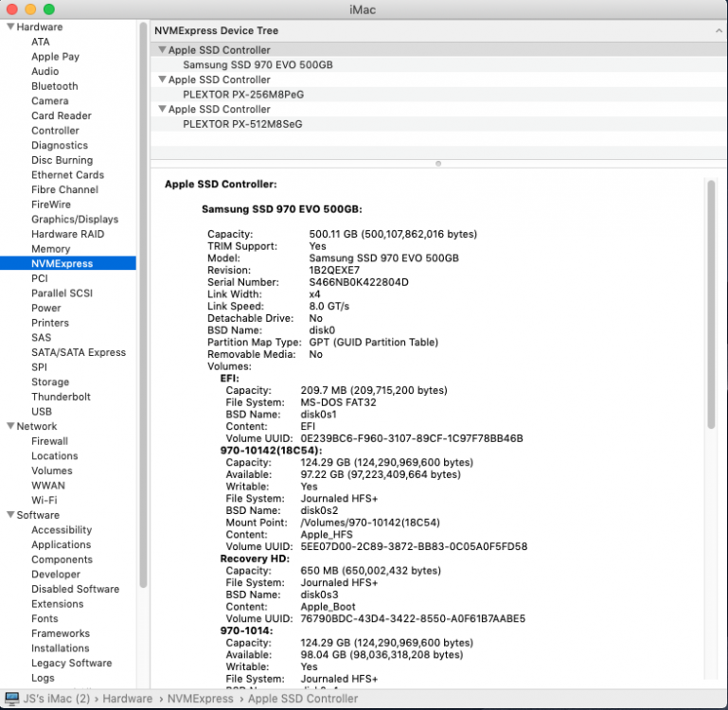Open Storage in the sidebar

pyautogui.click(x=50, y=382)
